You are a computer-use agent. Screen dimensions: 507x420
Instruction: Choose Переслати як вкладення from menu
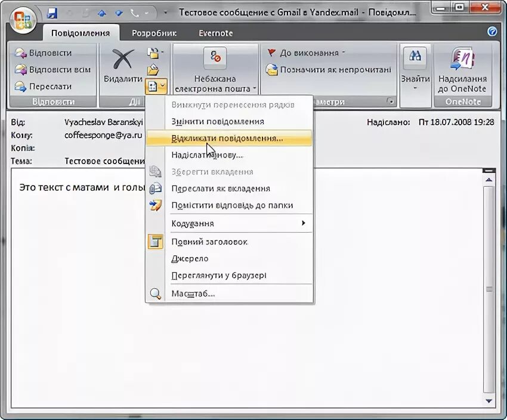coord(229,189)
